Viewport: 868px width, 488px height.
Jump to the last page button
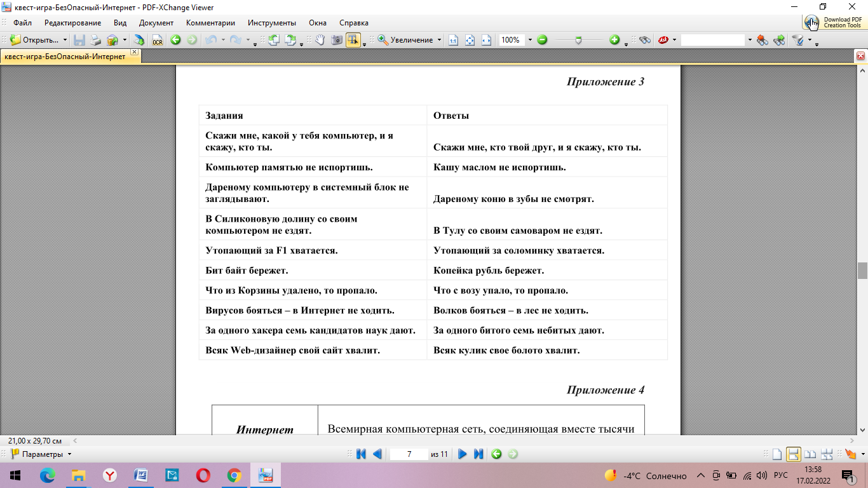click(478, 454)
